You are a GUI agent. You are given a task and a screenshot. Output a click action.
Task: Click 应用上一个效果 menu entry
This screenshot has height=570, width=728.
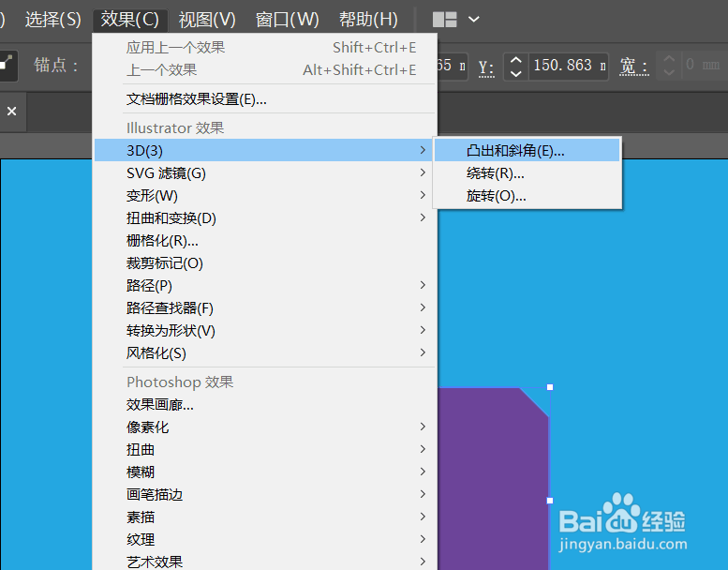[x=265, y=48]
